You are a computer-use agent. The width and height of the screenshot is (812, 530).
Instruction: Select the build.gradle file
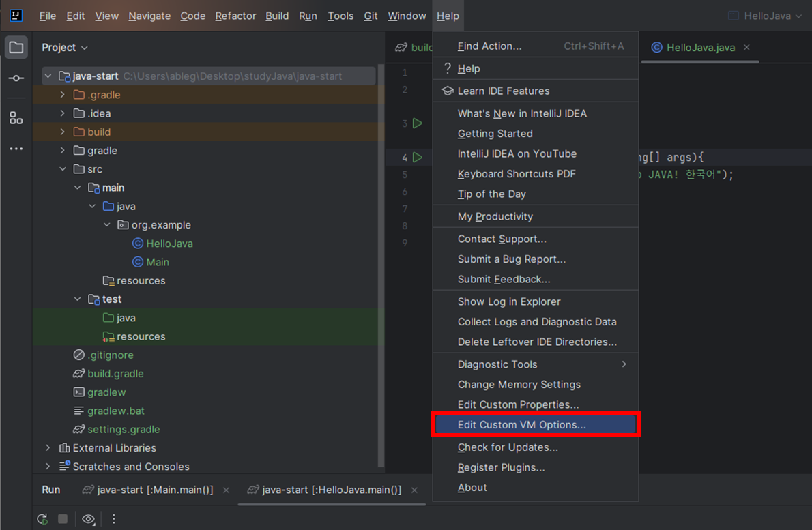108,374
